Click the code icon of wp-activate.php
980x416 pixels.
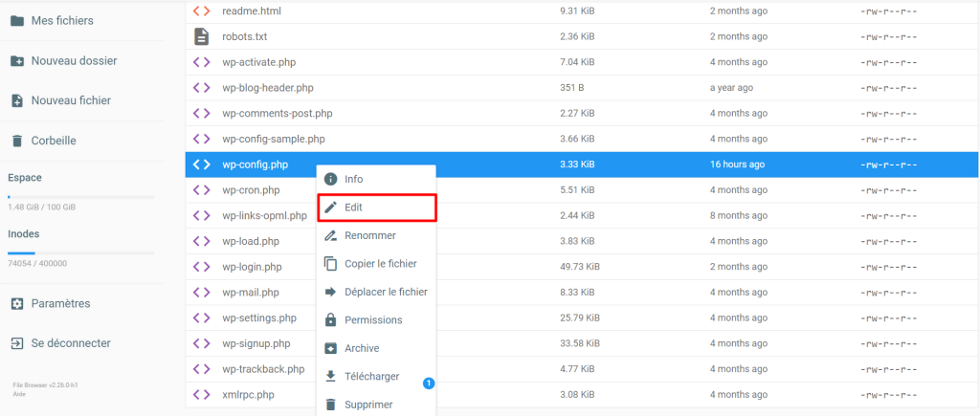(201, 62)
